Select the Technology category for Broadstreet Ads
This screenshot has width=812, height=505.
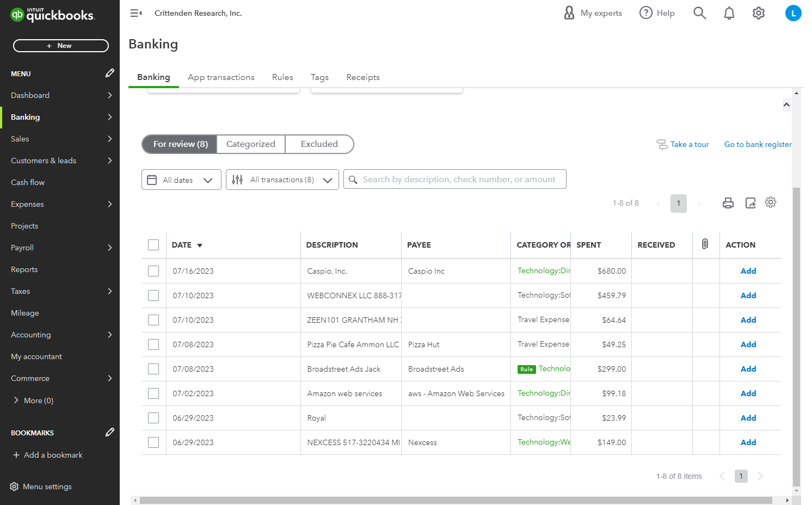point(555,368)
